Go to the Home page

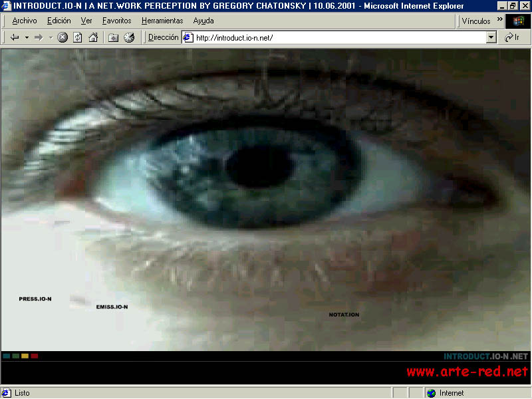pos(93,37)
